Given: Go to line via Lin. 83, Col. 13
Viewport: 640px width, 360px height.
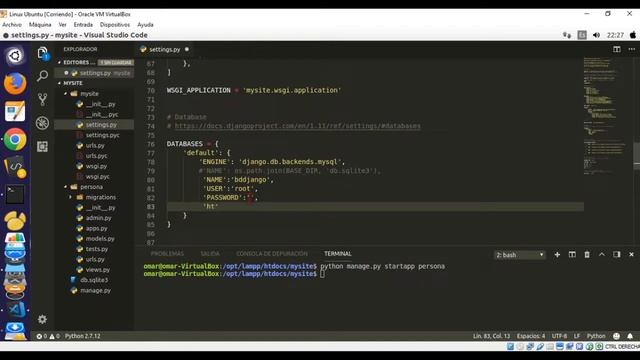Looking at the screenshot, I should coord(491,336).
